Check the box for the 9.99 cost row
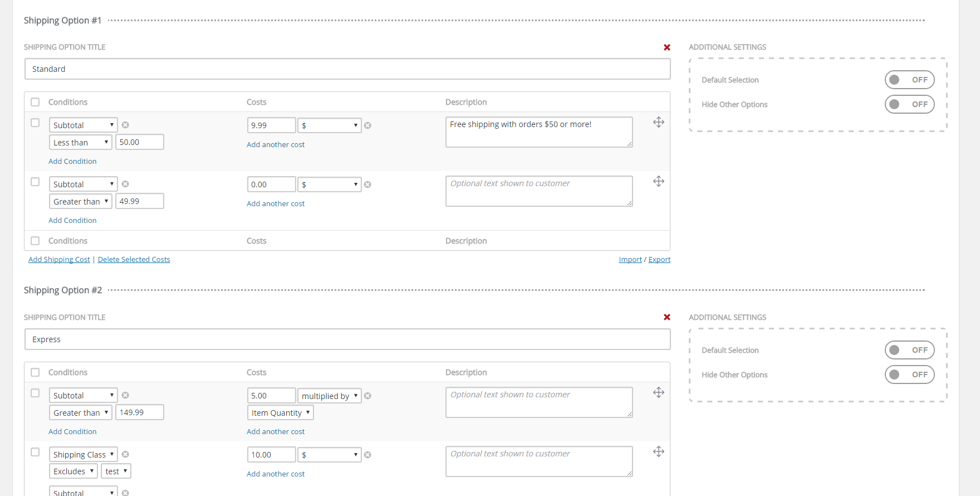This screenshot has height=496, width=980. [35, 123]
